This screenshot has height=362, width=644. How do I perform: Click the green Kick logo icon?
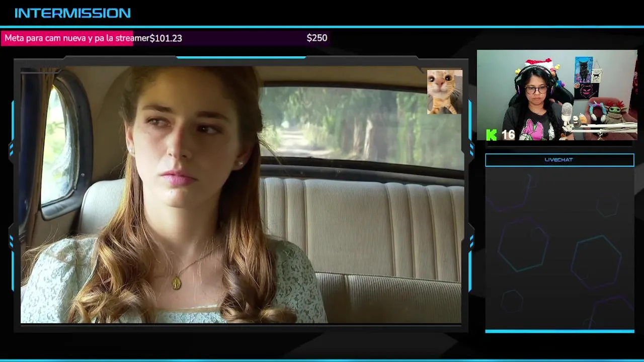(x=492, y=135)
